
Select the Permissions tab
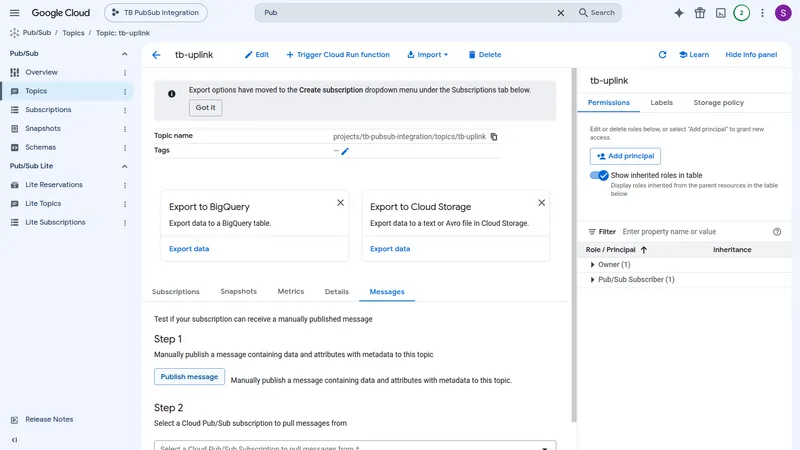[x=608, y=103]
